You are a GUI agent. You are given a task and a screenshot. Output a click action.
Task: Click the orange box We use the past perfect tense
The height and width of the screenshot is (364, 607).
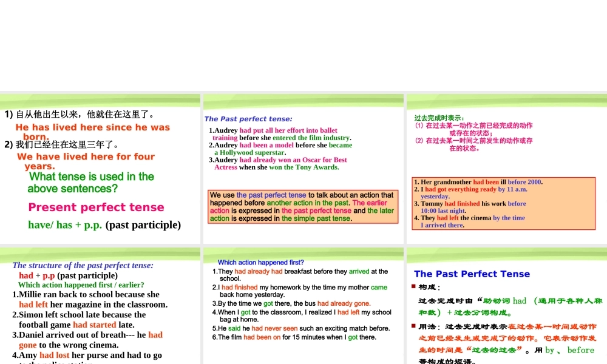303,206
